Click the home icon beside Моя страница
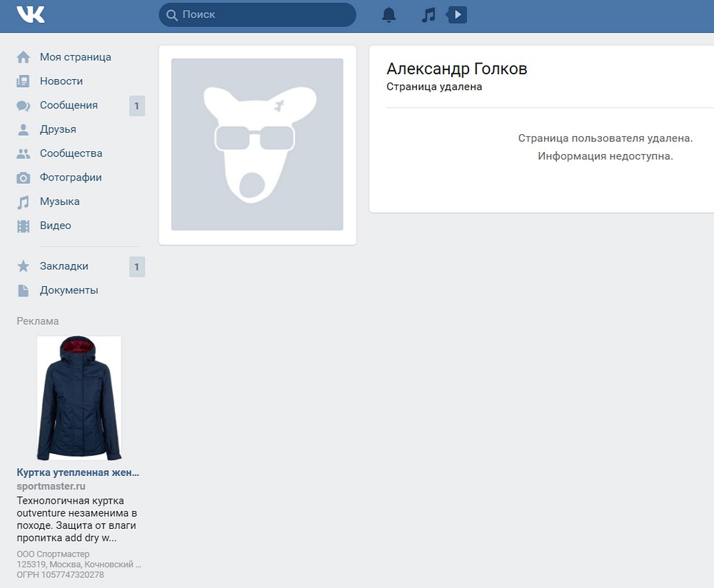The height and width of the screenshot is (588, 714). [24, 57]
